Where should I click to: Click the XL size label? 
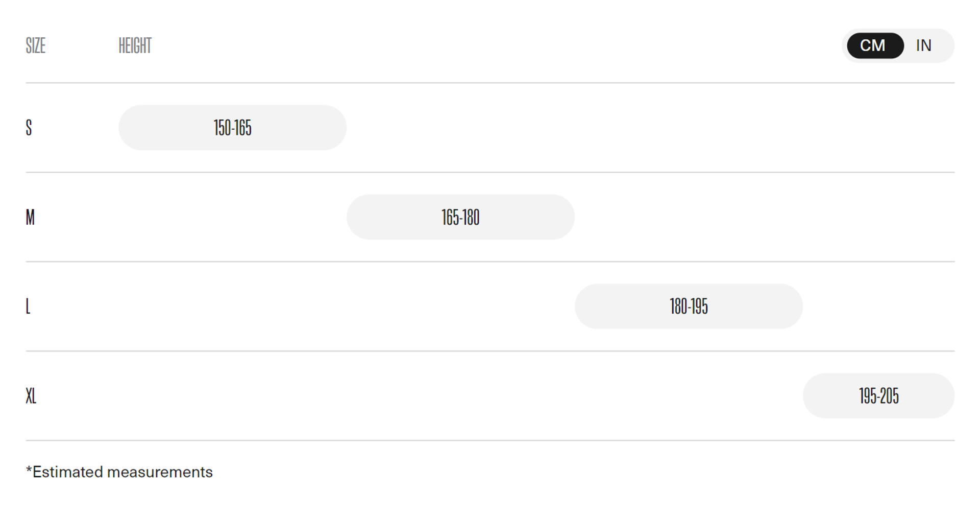point(31,396)
